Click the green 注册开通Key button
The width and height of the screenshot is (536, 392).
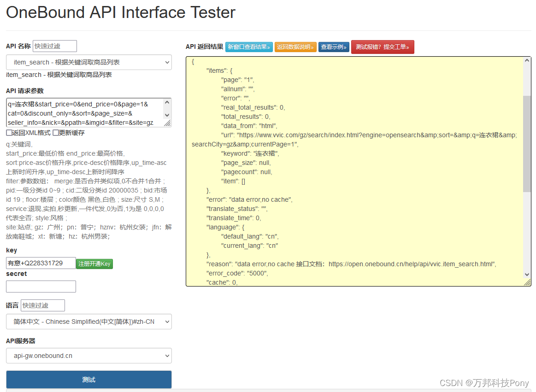[94, 263]
